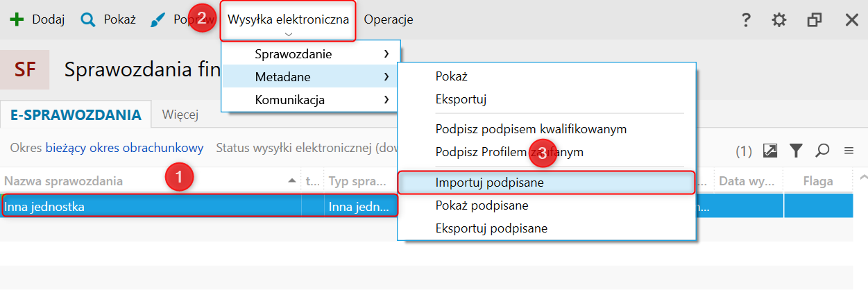Open settings via the gear icon
Image resolution: width=868 pixels, height=304 pixels.
[x=779, y=20]
